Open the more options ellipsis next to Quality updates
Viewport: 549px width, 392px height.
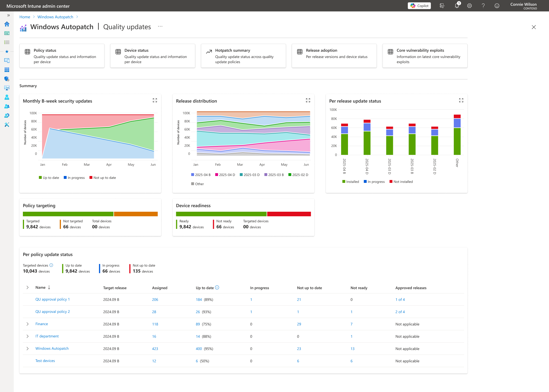coord(160,27)
